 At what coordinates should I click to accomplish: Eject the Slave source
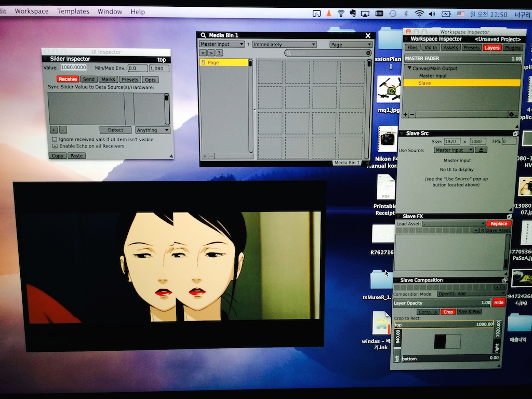pos(481,150)
